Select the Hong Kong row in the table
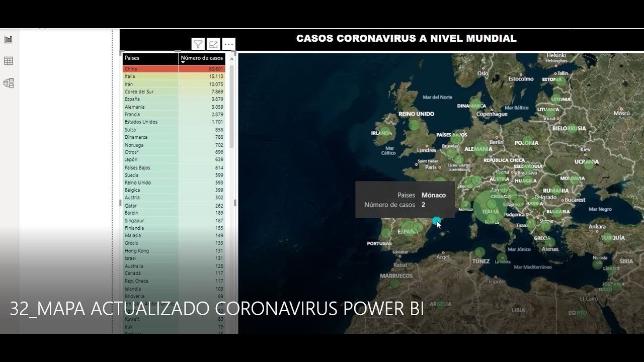The height and width of the screenshot is (362, 644). click(174, 251)
